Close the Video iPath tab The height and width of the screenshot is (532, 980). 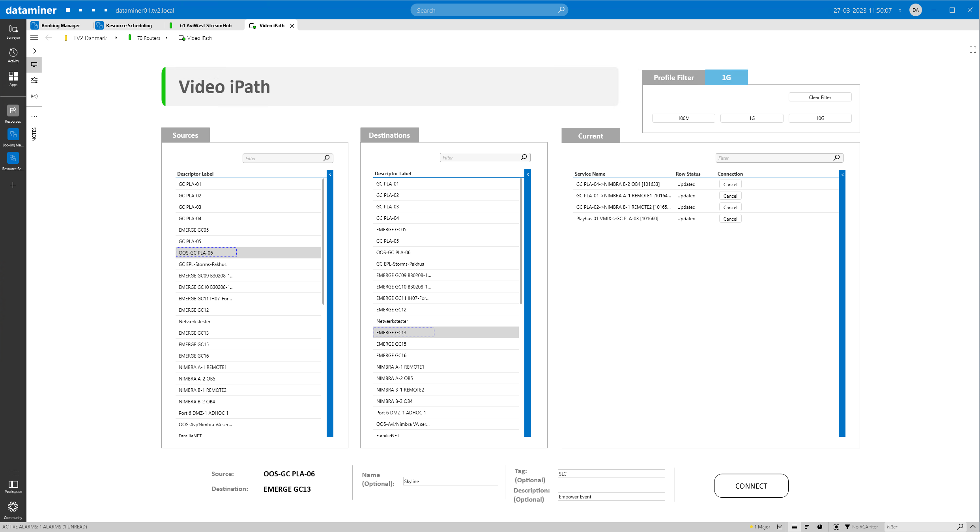292,26
